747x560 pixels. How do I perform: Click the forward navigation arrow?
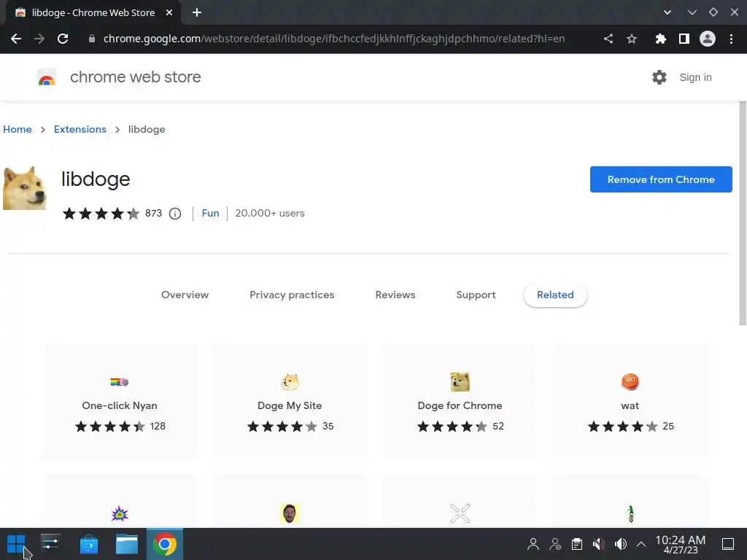(39, 39)
